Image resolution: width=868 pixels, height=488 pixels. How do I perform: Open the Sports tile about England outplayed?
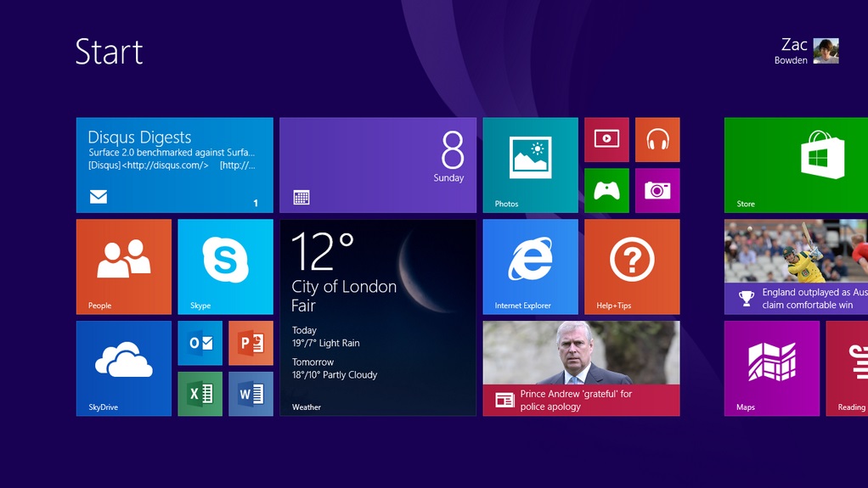pos(796,266)
